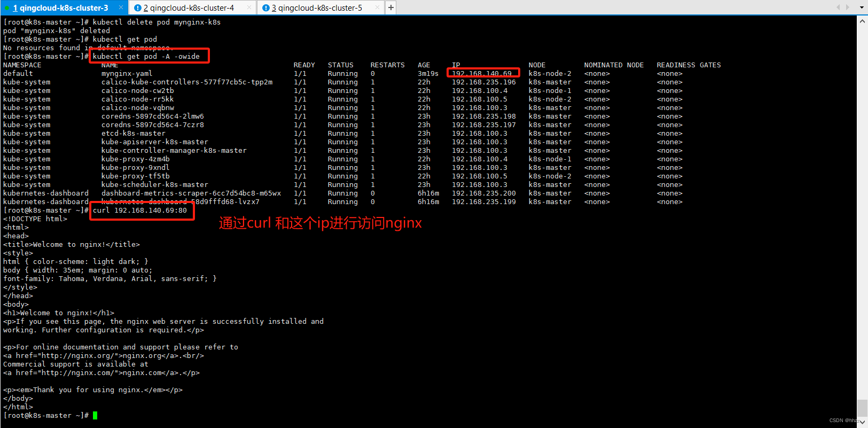
Task: Click pod name calico-node-cw2tb
Action: tap(137, 91)
